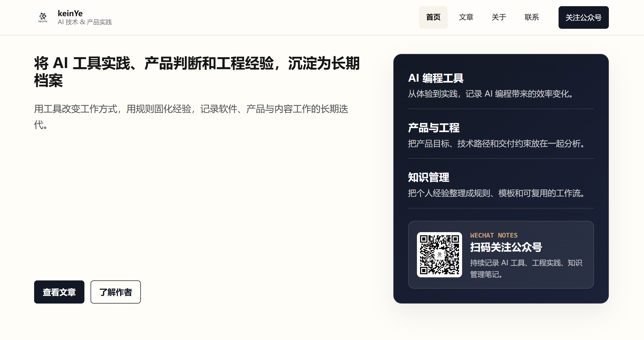Click the 查看文章 button
The height and width of the screenshot is (340, 644).
[59, 292]
